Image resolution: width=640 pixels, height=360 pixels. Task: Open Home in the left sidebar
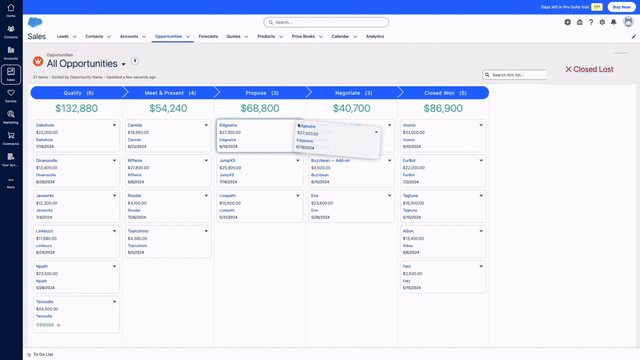[x=11, y=10]
